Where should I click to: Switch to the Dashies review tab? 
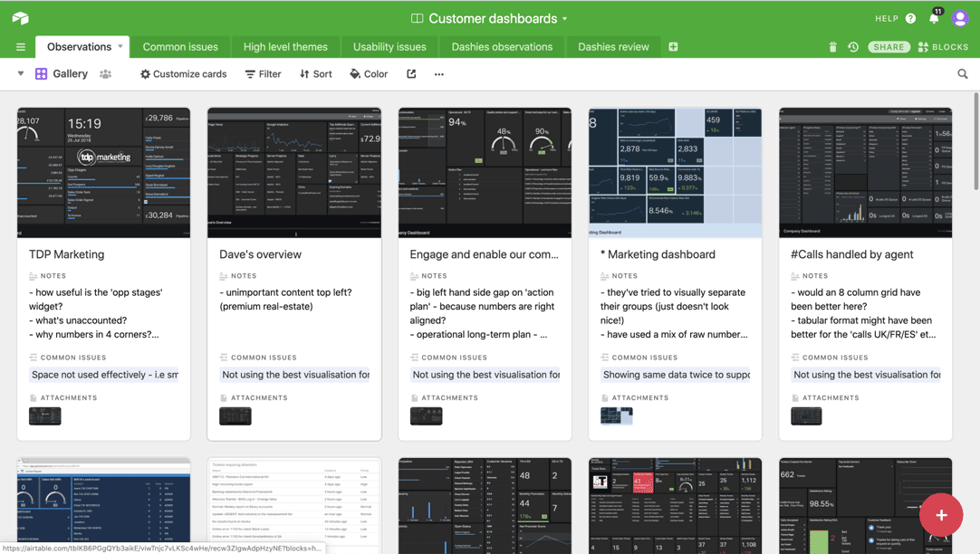[613, 47]
